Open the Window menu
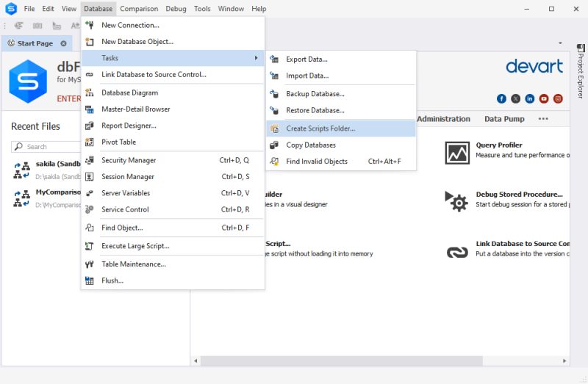This screenshot has height=384, width=588. [231, 9]
